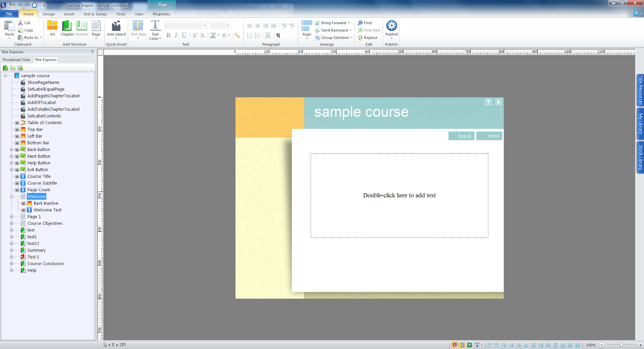Cut the selected object

24,23
